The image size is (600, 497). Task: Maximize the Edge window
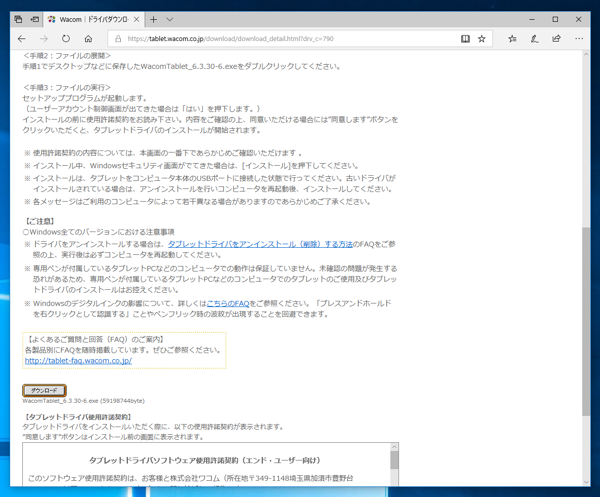[555, 19]
